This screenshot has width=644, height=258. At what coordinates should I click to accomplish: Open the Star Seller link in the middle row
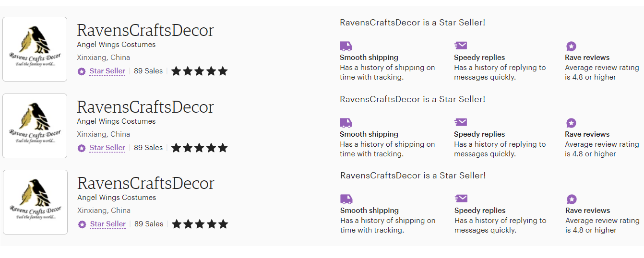click(x=107, y=148)
